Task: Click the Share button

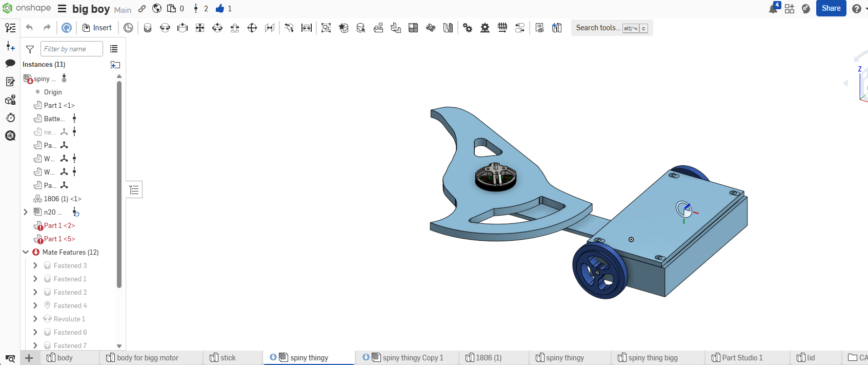Action: click(831, 8)
